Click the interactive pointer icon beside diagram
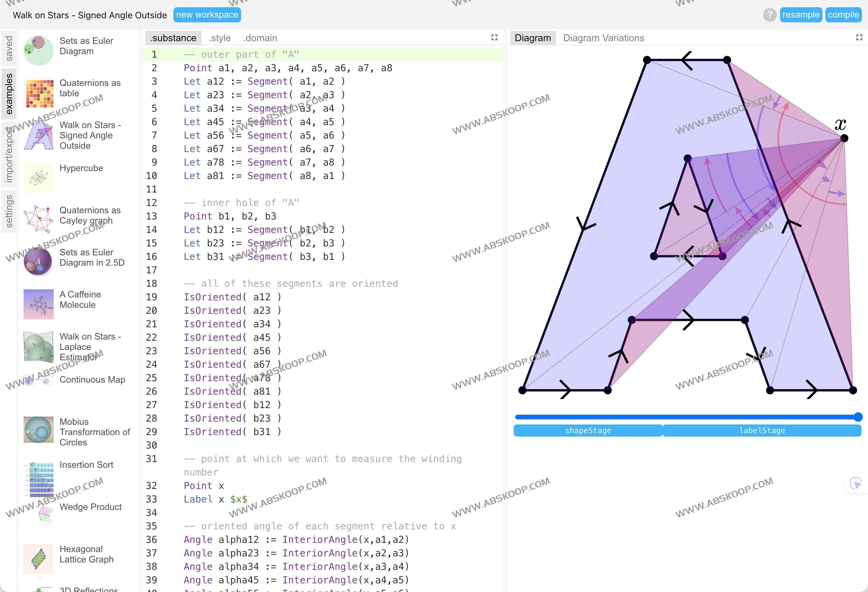Image resolution: width=868 pixels, height=592 pixels. coord(855,483)
